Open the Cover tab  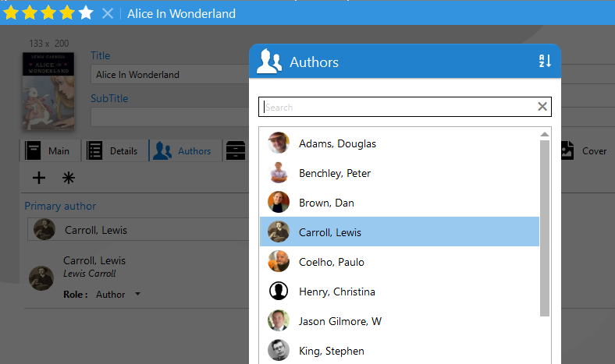[585, 151]
